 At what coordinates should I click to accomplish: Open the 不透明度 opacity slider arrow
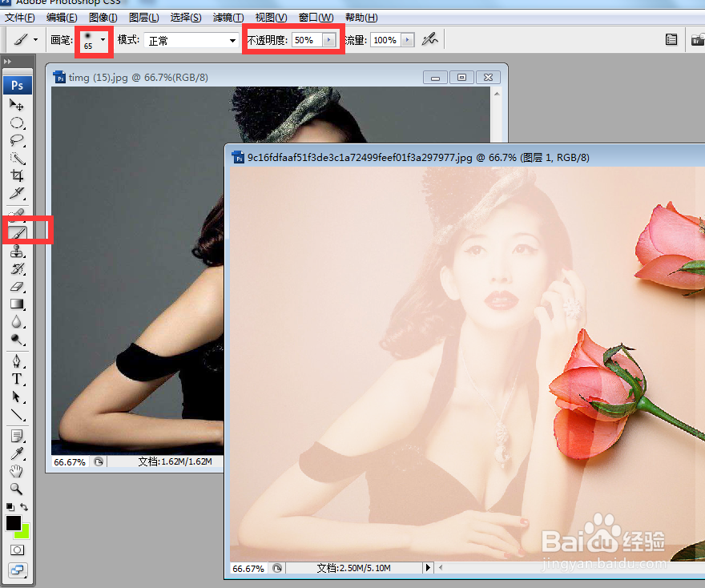(329, 40)
